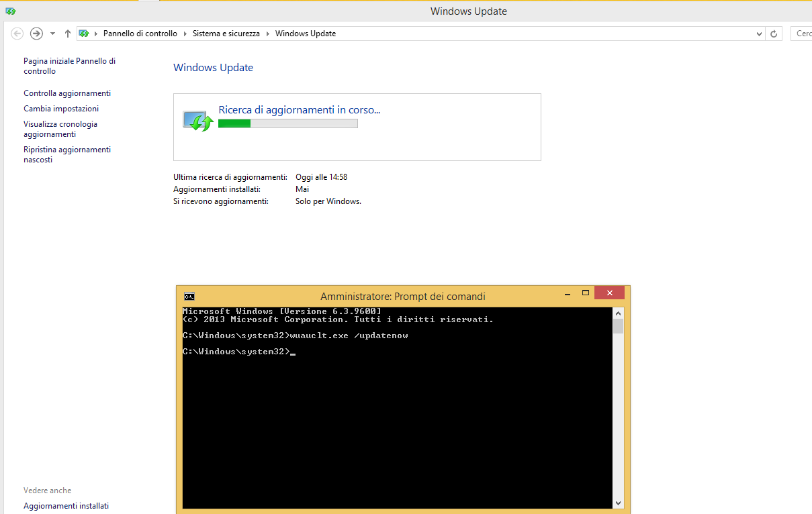Click 'Aggiornamenti installati:' status label

tap(217, 189)
